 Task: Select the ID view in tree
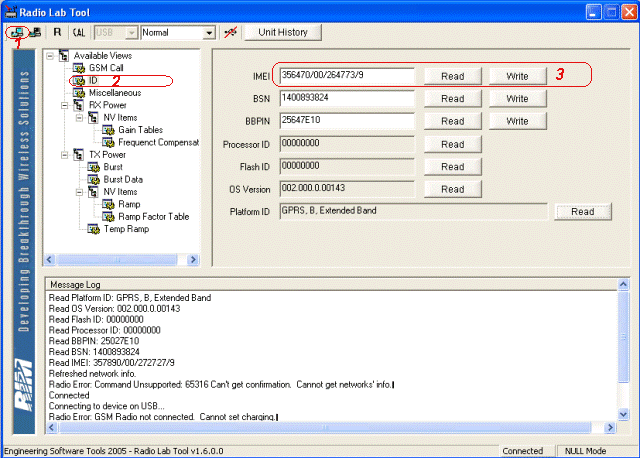click(x=93, y=80)
